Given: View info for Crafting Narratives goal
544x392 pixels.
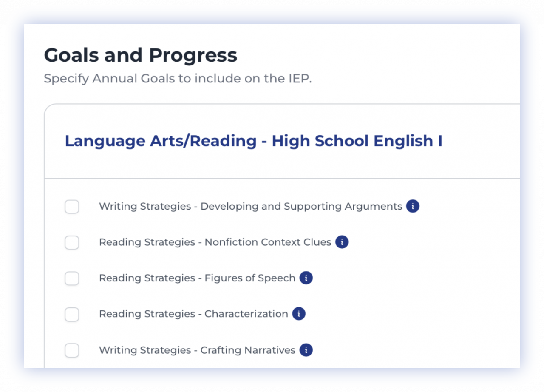Looking at the screenshot, I should [306, 350].
